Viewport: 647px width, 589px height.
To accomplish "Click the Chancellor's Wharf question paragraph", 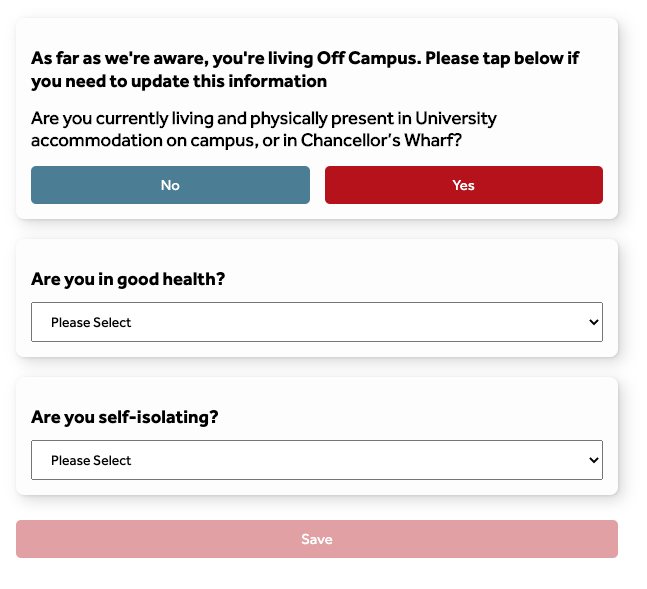I will (264, 129).
